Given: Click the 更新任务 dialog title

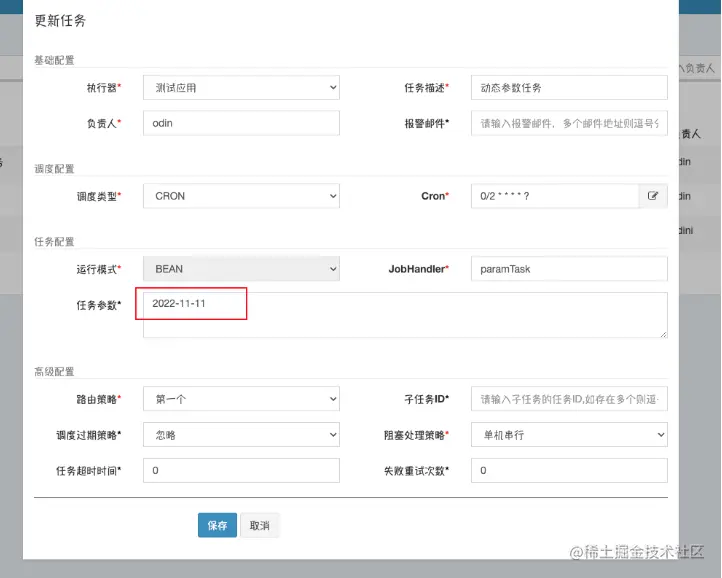Looking at the screenshot, I should [60, 21].
